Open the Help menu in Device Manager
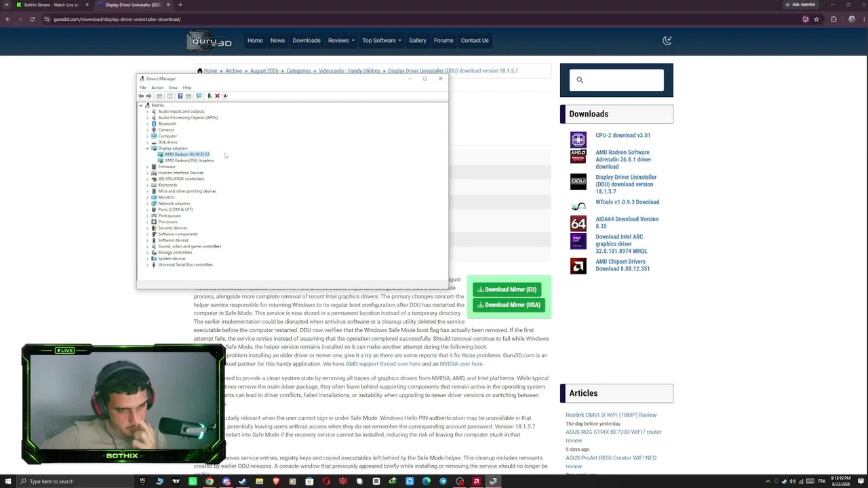This screenshot has width=868, height=488. click(187, 87)
